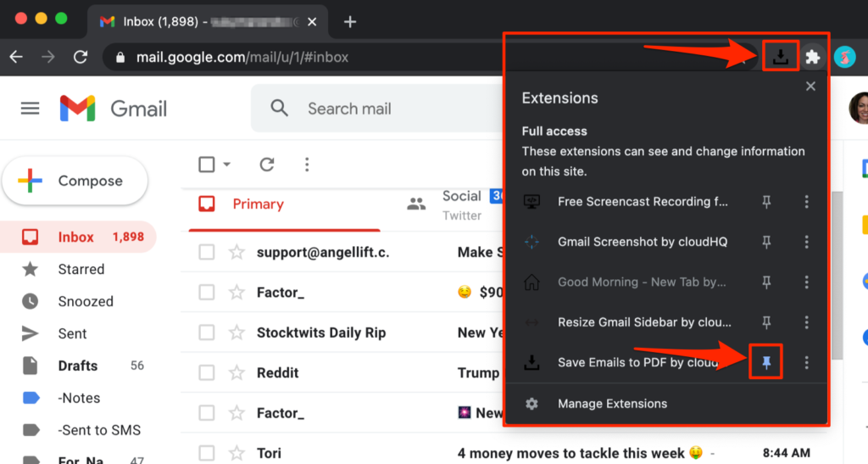
Task: Click the browser forward arrow
Action: [48, 57]
